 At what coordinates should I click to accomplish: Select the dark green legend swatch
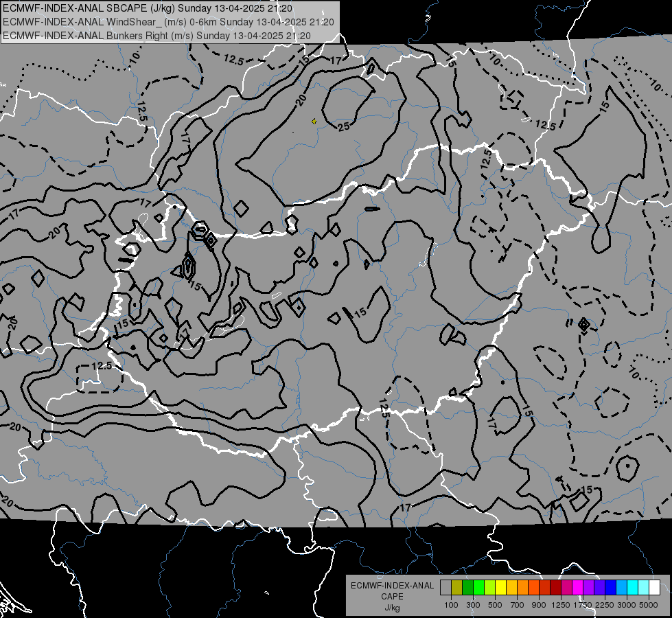(468, 587)
